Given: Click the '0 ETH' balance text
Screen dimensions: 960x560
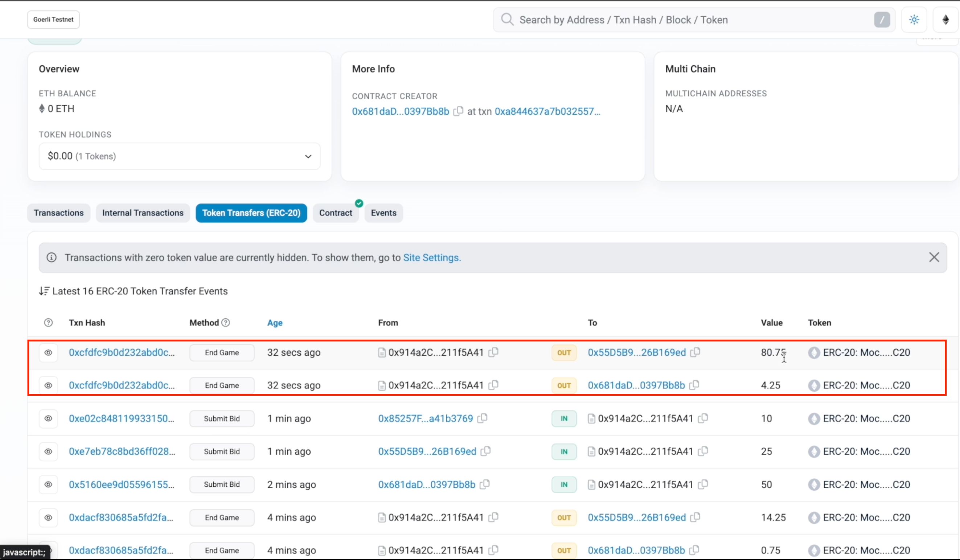Looking at the screenshot, I should coord(61,108).
